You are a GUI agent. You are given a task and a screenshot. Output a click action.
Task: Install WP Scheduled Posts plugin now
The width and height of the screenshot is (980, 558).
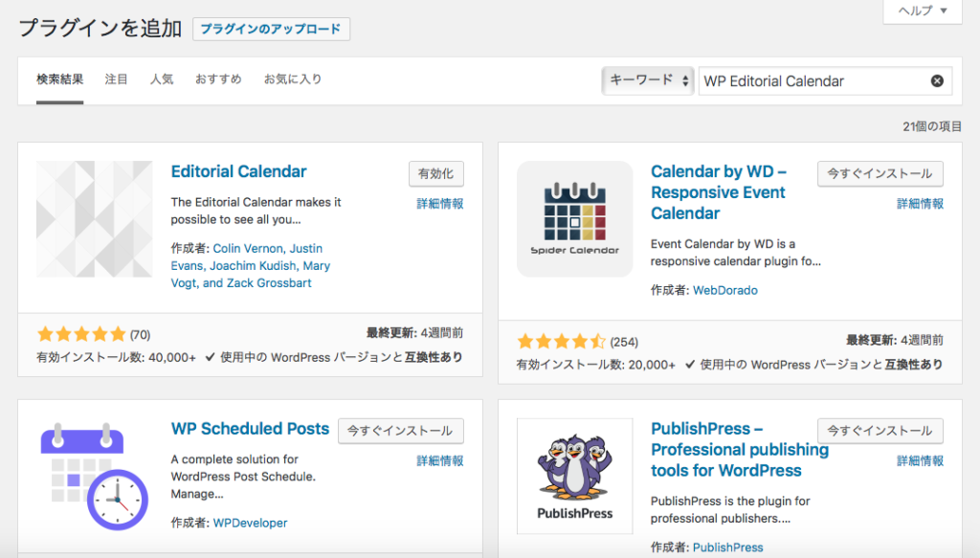[x=401, y=431]
